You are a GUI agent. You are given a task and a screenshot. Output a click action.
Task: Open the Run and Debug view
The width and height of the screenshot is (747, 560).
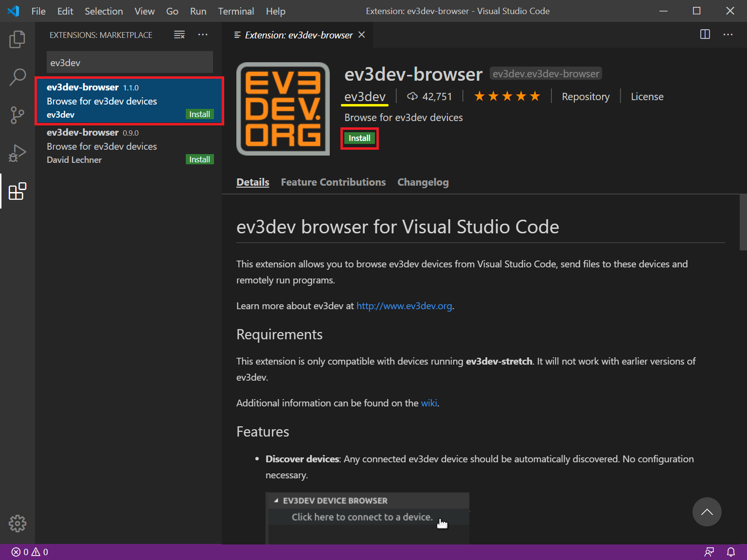click(18, 153)
